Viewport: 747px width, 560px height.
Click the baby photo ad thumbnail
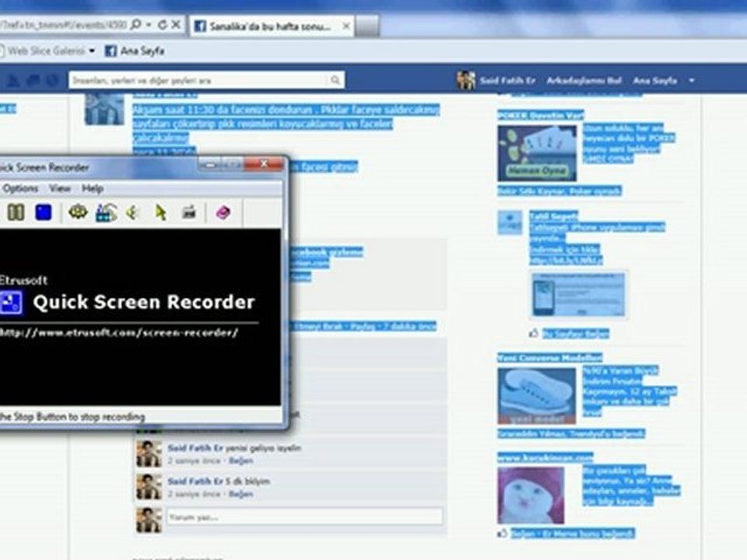pos(531,495)
